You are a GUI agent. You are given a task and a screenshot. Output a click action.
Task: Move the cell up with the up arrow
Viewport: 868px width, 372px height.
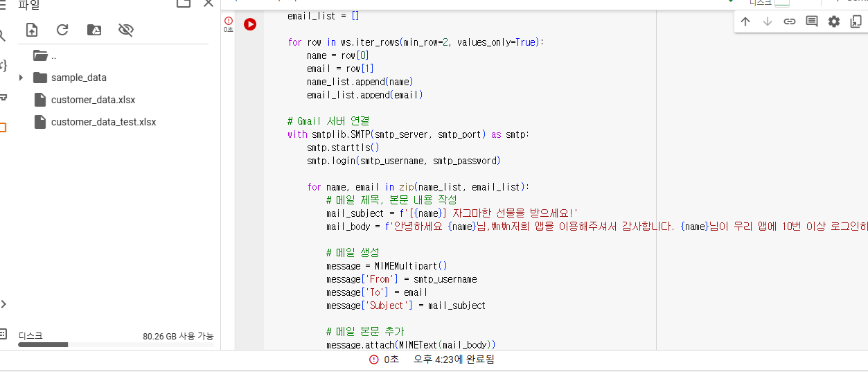click(745, 21)
